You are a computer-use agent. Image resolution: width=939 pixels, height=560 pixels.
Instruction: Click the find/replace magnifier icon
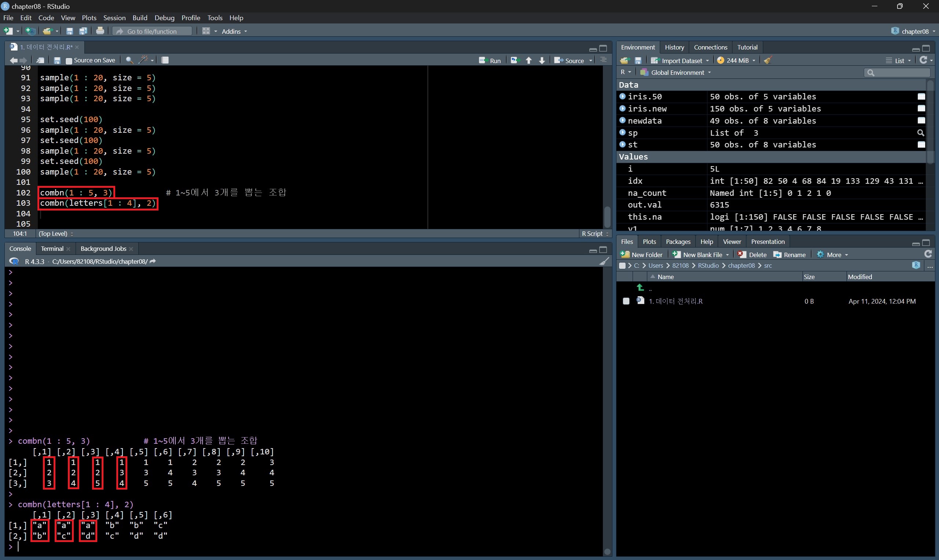click(x=129, y=60)
